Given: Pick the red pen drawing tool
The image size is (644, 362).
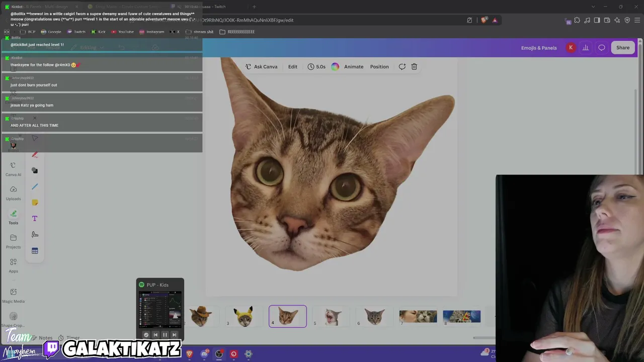Looking at the screenshot, I should click(35, 154).
